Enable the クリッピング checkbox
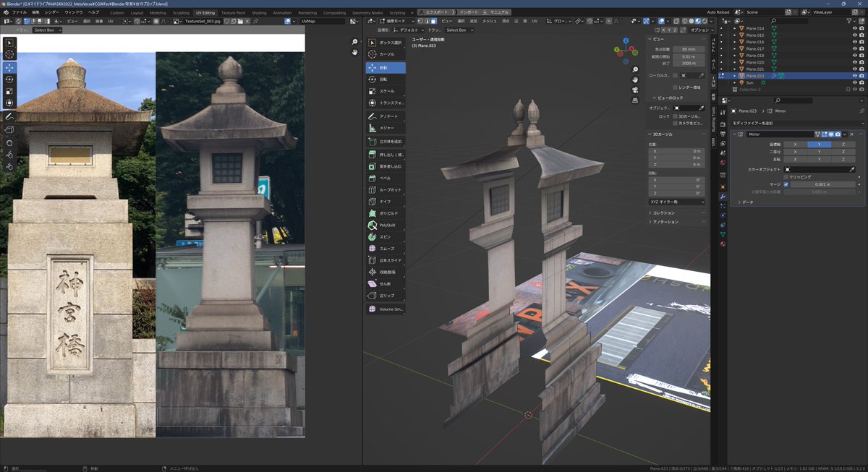Viewport: 868px width, 472px height. pyautogui.click(x=786, y=176)
